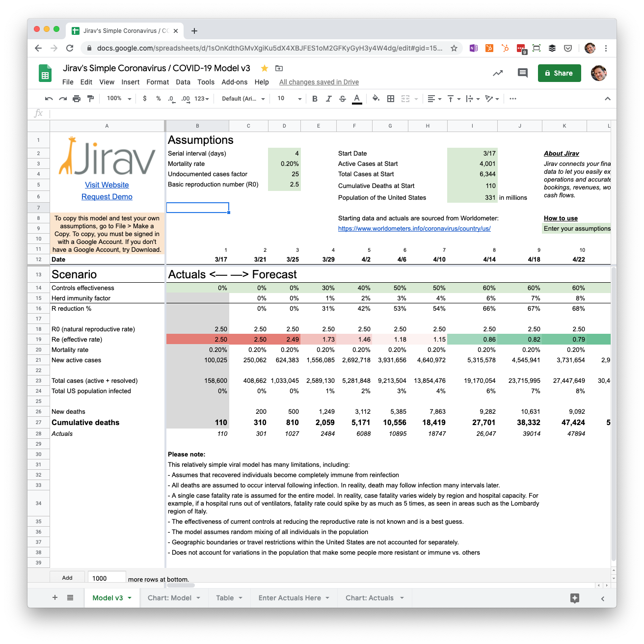
Task: Click the rows count input field
Action: (107, 578)
